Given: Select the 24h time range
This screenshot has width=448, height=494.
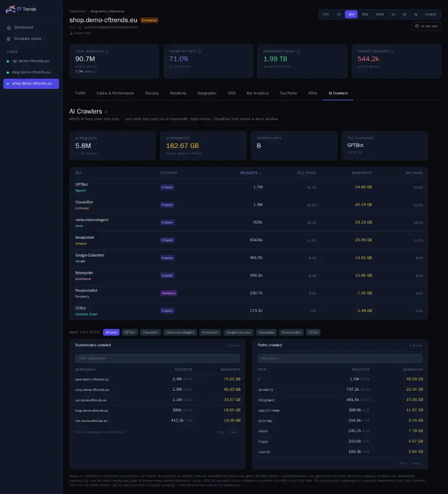Looking at the screenshot, I should [x=326, y=14].
